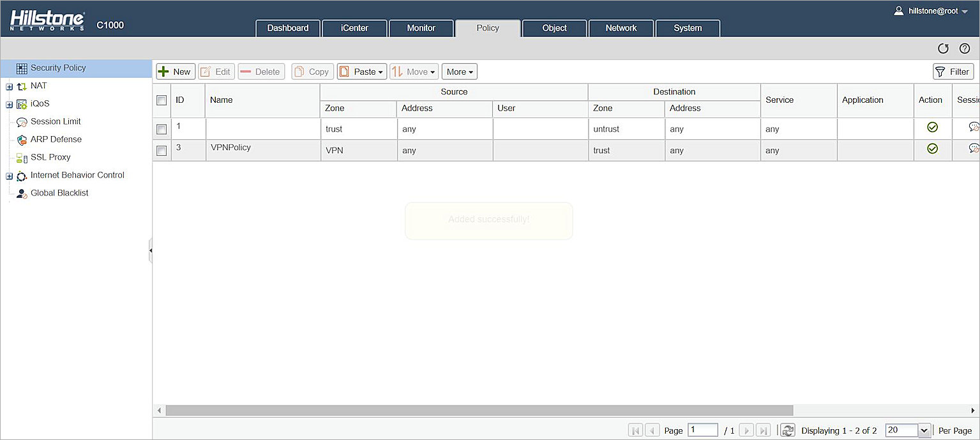Screen dimensions: 980x440
Task: Open the More dropdown menu
Action: (x=459, y=72)
